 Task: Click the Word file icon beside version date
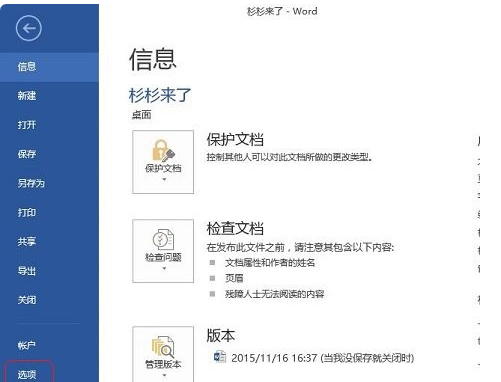(x=220, y=357)
